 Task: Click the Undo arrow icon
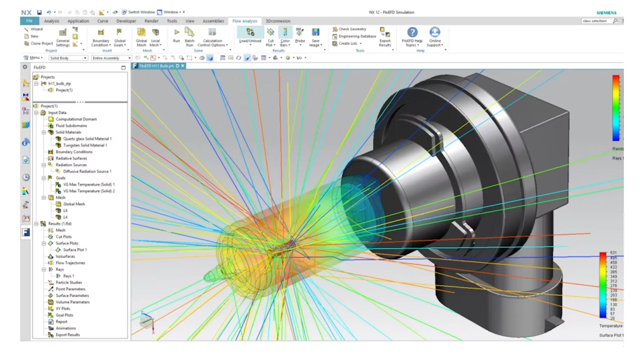tap(49, 12)
